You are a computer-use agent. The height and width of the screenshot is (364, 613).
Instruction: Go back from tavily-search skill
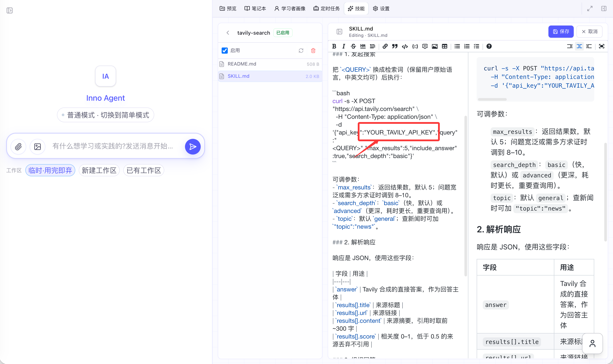[x=228, y=33]
